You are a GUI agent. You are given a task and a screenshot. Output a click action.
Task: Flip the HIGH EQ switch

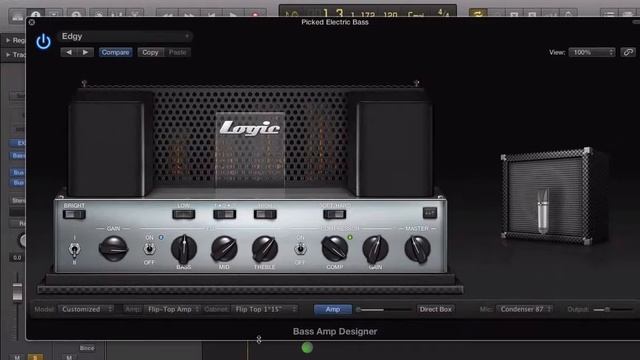point(265,214)
